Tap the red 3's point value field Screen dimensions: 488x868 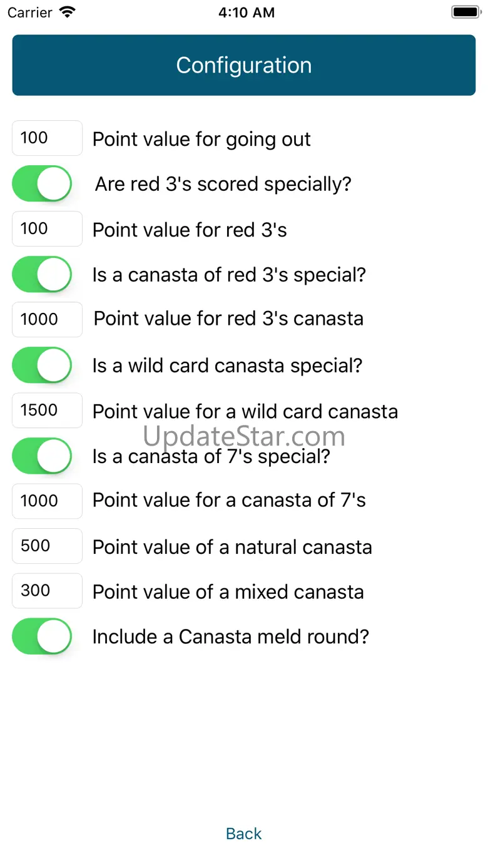point(47,229)
